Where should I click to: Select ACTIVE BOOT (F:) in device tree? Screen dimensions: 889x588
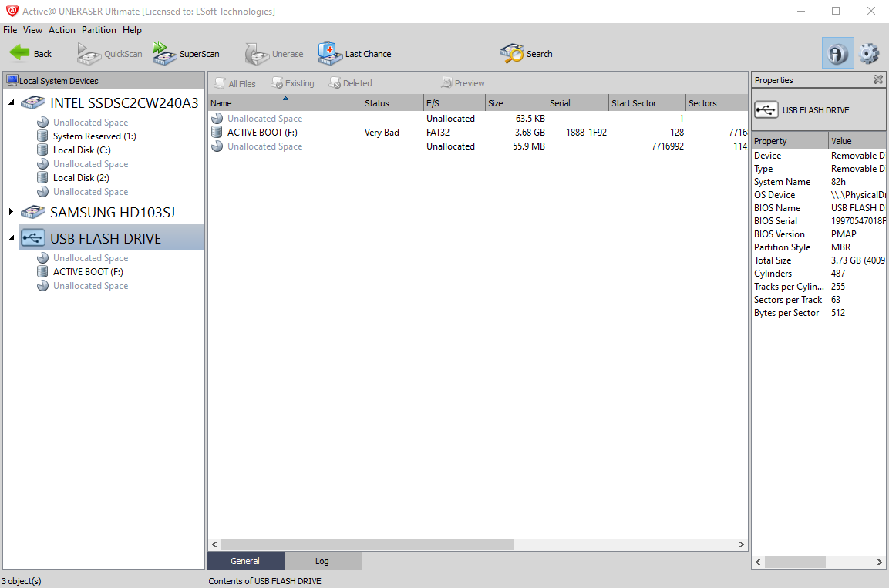(x=88, y=272)
